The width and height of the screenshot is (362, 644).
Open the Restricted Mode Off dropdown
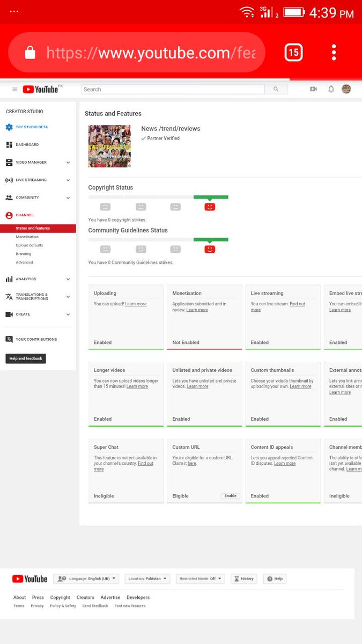200,579
